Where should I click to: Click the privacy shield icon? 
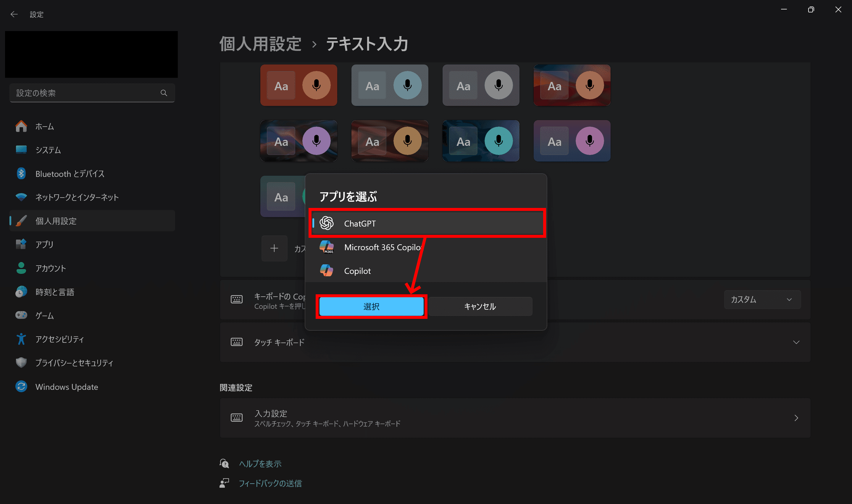[x=21, y=362]
